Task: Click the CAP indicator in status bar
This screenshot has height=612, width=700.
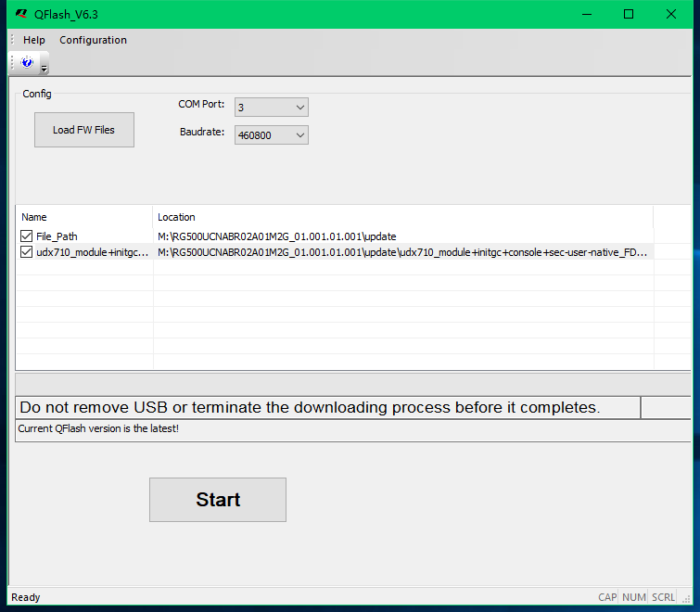Action: (607, 597)
